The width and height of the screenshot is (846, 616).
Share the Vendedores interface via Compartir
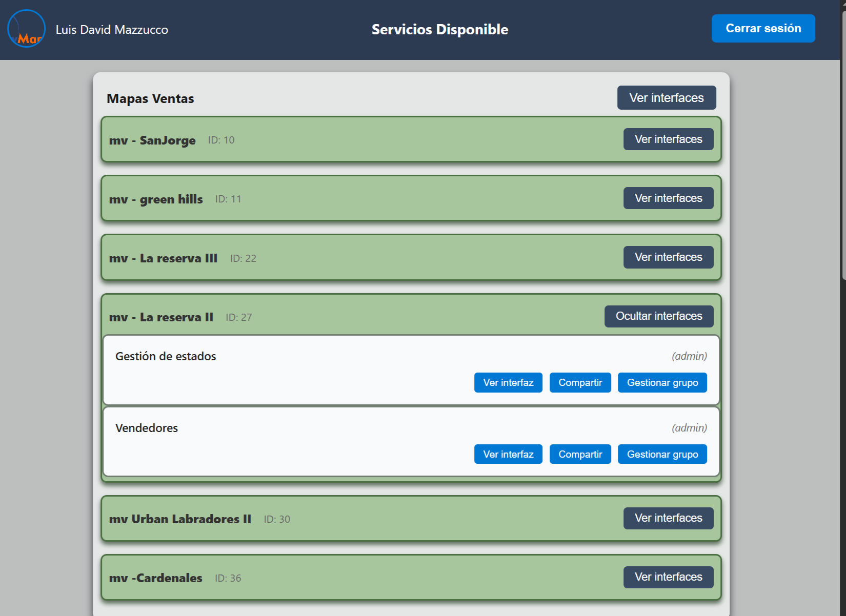click(x=580, y=455)
